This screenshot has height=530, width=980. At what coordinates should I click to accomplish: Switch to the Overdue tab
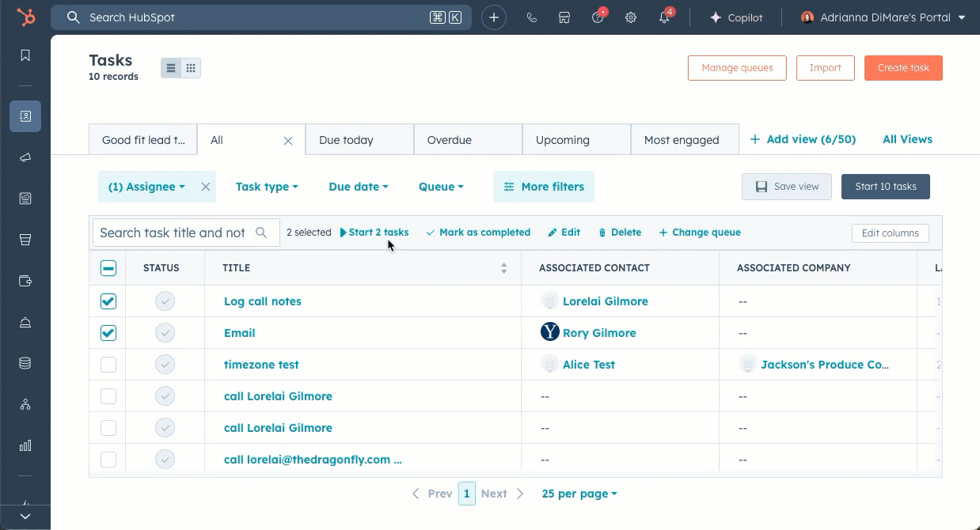pos(450,140)
